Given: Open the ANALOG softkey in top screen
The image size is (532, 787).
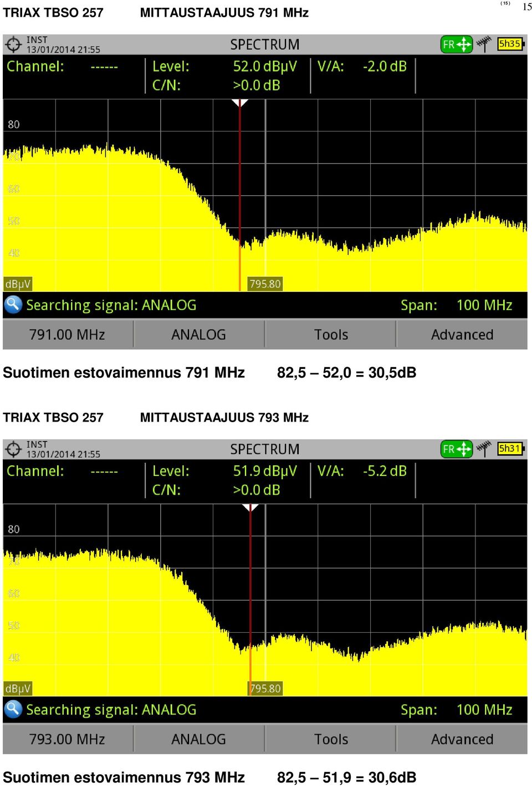Looking at the screenshot, I should tap(199, 334).
